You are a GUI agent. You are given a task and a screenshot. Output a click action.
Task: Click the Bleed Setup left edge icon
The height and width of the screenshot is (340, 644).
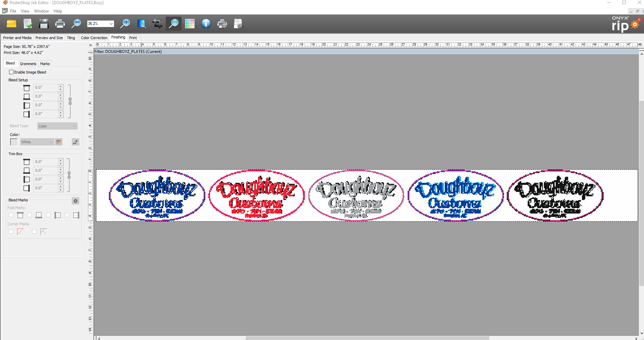click(27, 106)
